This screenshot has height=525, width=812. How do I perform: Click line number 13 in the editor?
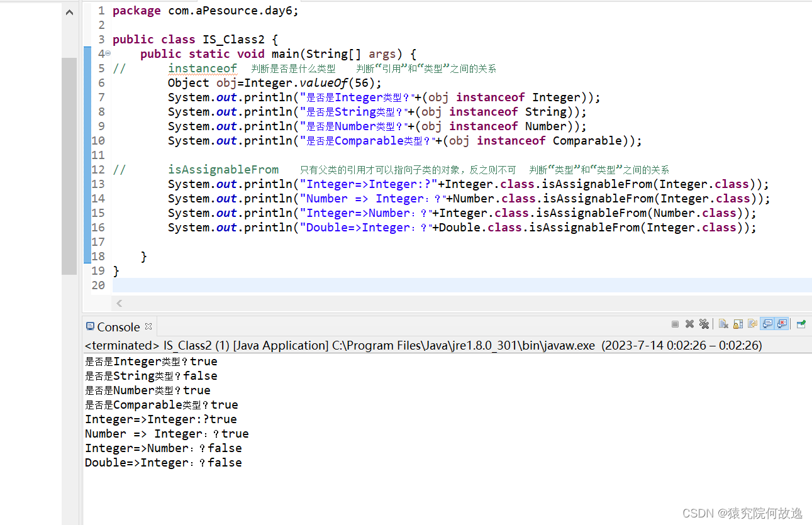(97, 184)
